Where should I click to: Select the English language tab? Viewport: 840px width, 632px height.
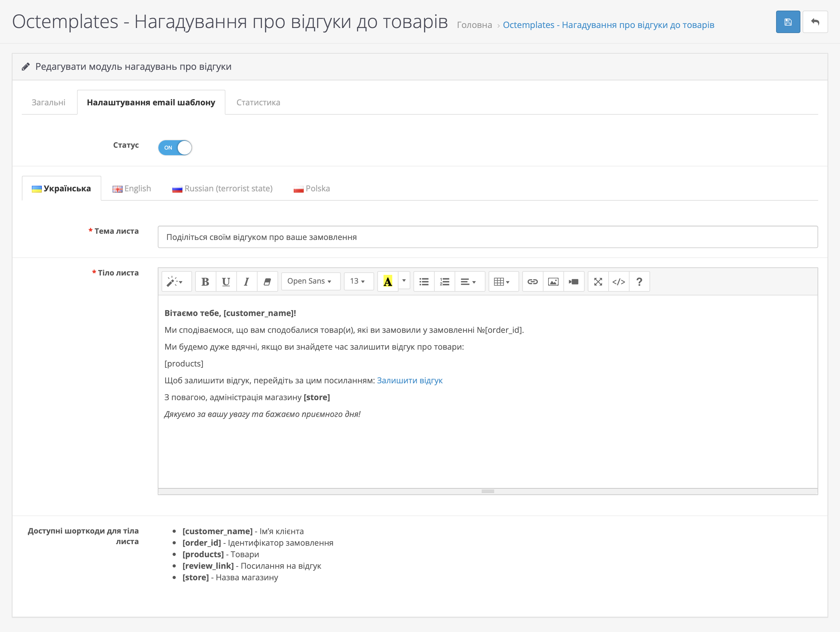[132, 189]
